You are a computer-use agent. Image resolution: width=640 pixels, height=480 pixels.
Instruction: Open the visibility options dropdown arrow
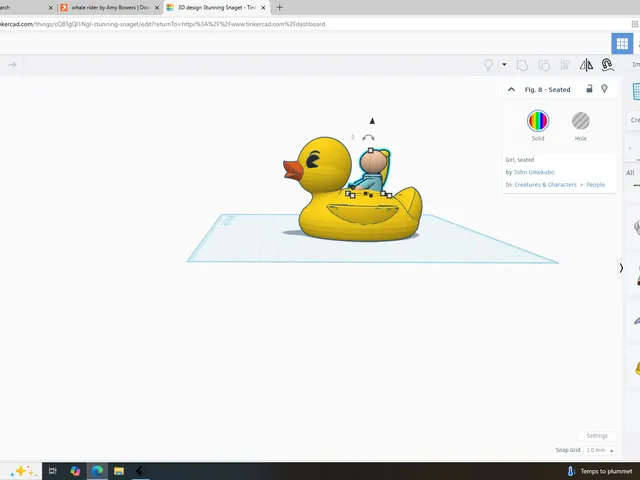coord(504,64)
